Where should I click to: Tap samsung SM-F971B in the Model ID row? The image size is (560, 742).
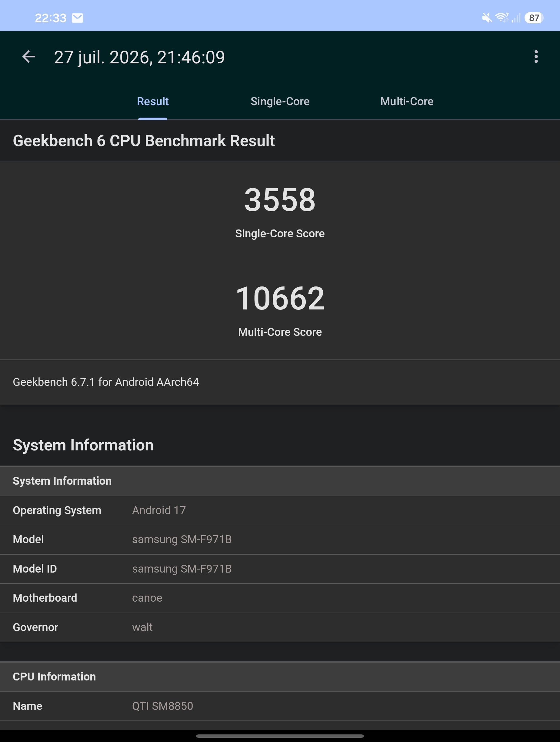pyautogui.click(x=182, y=569)
